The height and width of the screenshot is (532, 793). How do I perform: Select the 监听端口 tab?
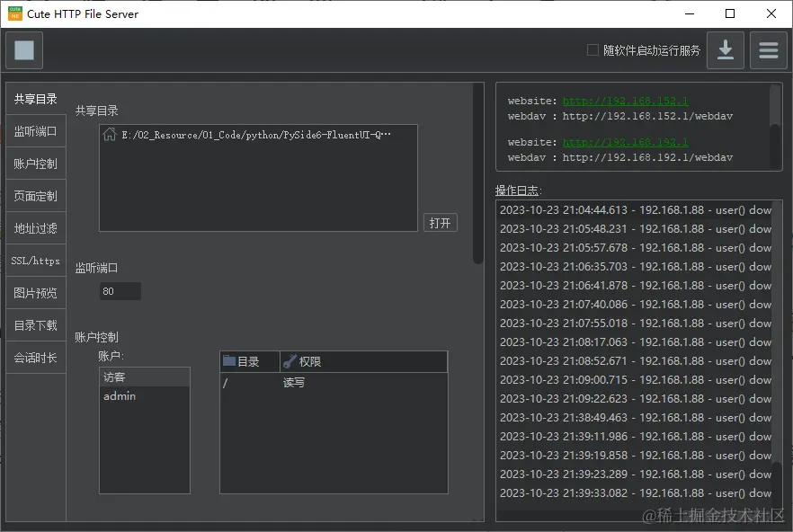click(36, 131)
